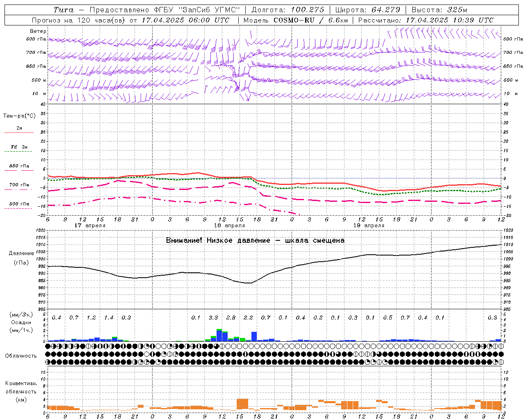Click the 3-hour precipitation value "3.3"
525x420 pixels.
tap(213, 318)
